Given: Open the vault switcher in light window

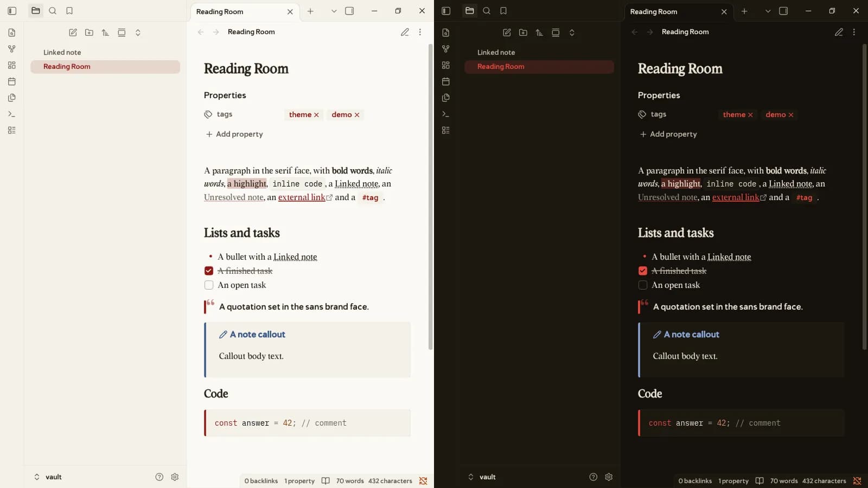Looking at the screenshot, I should tap(48, 477).
